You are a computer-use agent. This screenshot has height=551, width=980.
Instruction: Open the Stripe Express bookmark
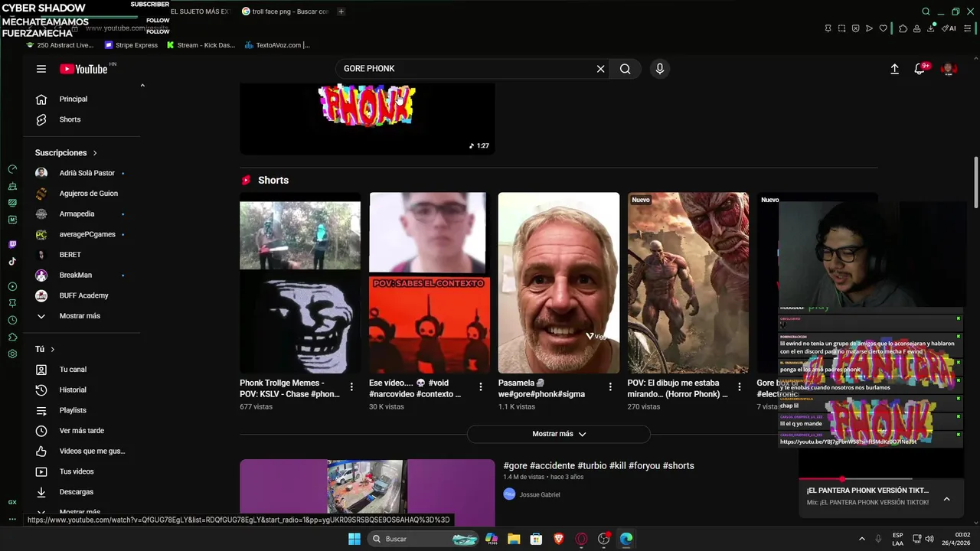click(x=131, y=45)
